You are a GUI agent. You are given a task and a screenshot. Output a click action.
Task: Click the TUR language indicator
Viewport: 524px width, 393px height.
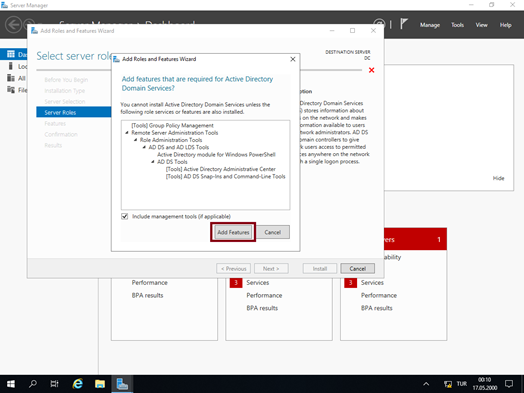point(462,384)
